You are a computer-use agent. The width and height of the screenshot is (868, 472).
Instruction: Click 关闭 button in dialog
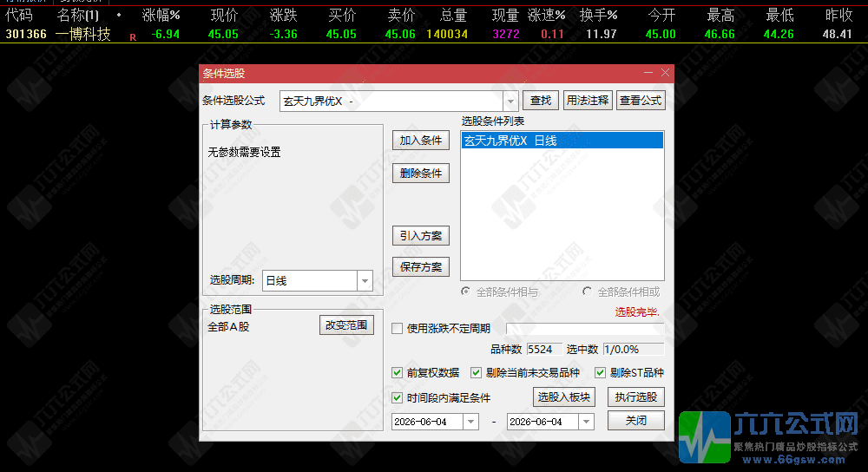tap(636, 421)
